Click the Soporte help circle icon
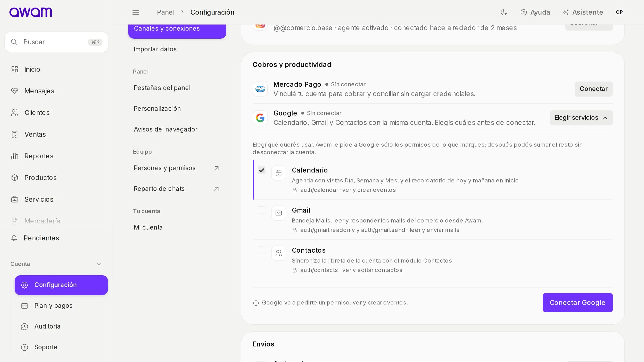644x362 pixels. 25,347
